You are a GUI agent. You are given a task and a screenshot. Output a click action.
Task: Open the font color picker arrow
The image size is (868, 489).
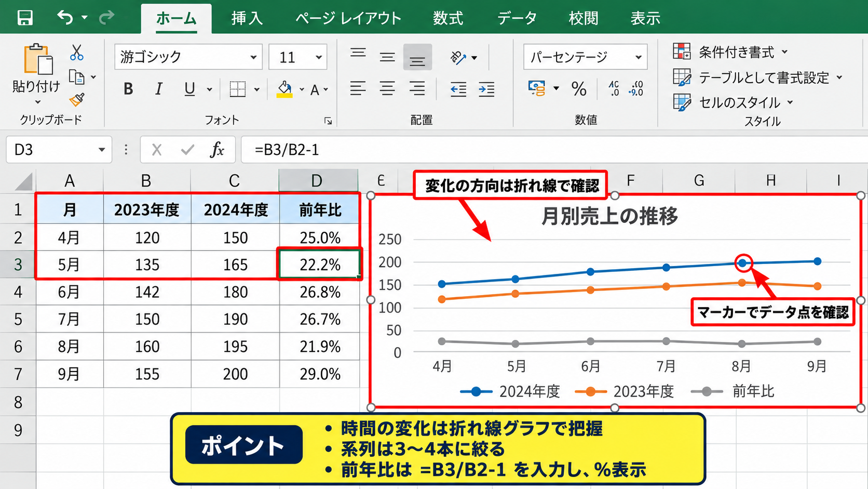pyautogui.click(x=326, y=90)
